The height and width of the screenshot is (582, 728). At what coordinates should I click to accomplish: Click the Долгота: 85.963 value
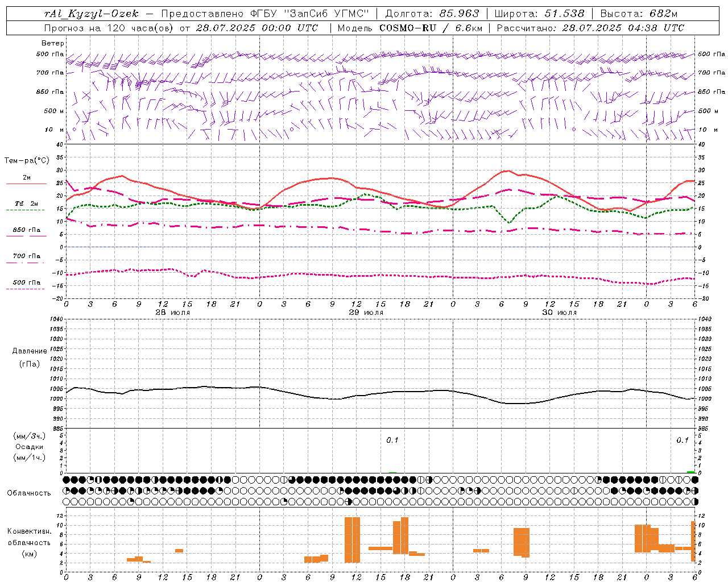432,14
